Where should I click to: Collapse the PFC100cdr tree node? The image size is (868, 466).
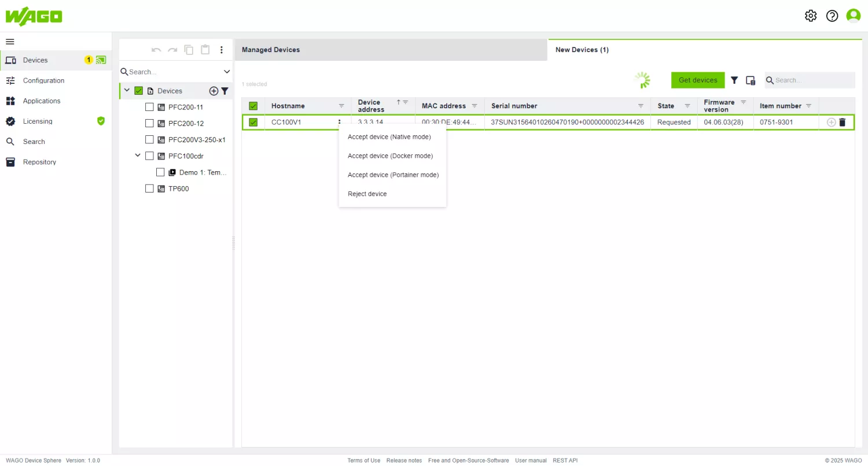(138, 155)
